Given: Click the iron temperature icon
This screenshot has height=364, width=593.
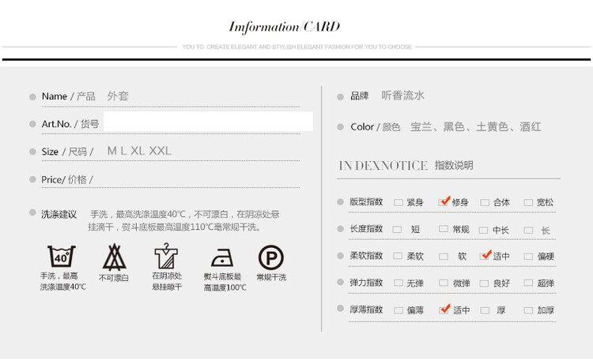Looking at the screenshot, I should [x=221, y=258].
